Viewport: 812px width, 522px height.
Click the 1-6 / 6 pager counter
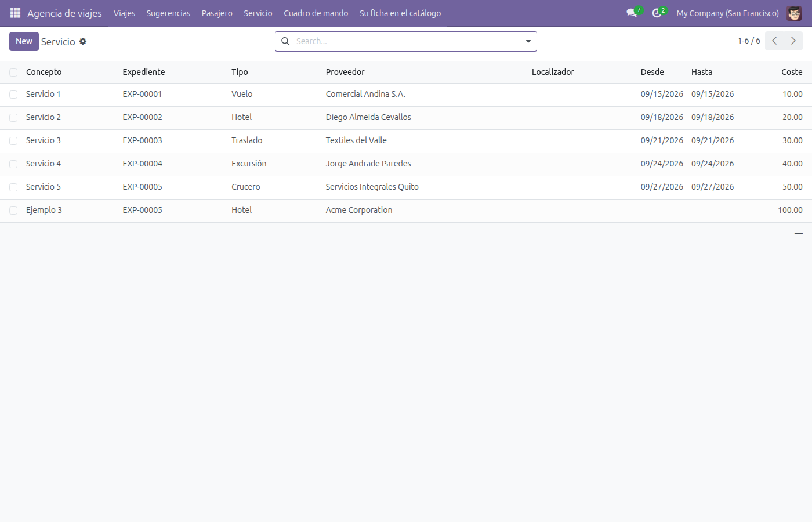(749, 41)
